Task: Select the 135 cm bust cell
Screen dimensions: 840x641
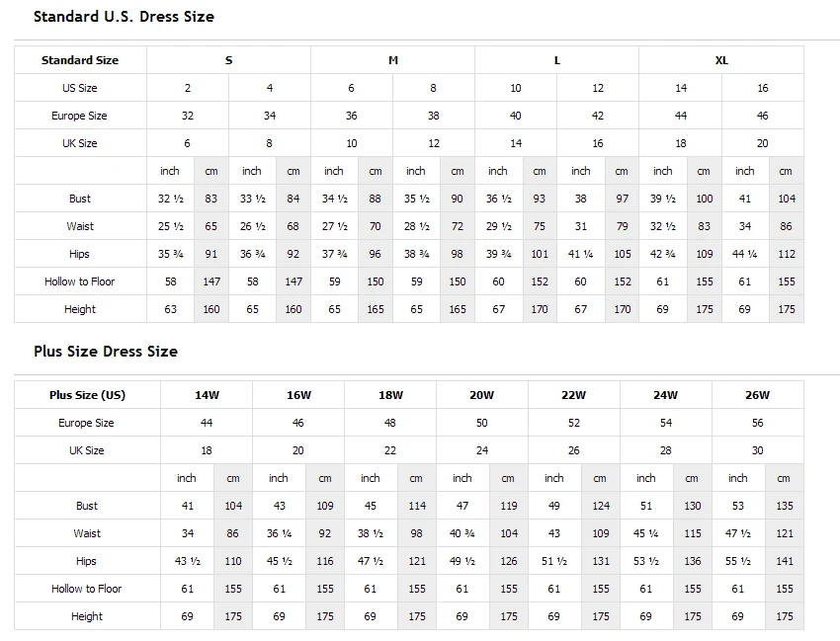Action: (x=785, y=506)
